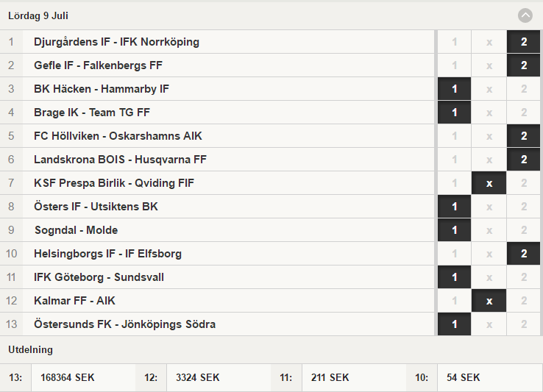Image resolution: width=543 pixels, height=392 pixels.
Task: Toggle 2 for BK Häcken - Hammarby IF
Action: (524, 89)
